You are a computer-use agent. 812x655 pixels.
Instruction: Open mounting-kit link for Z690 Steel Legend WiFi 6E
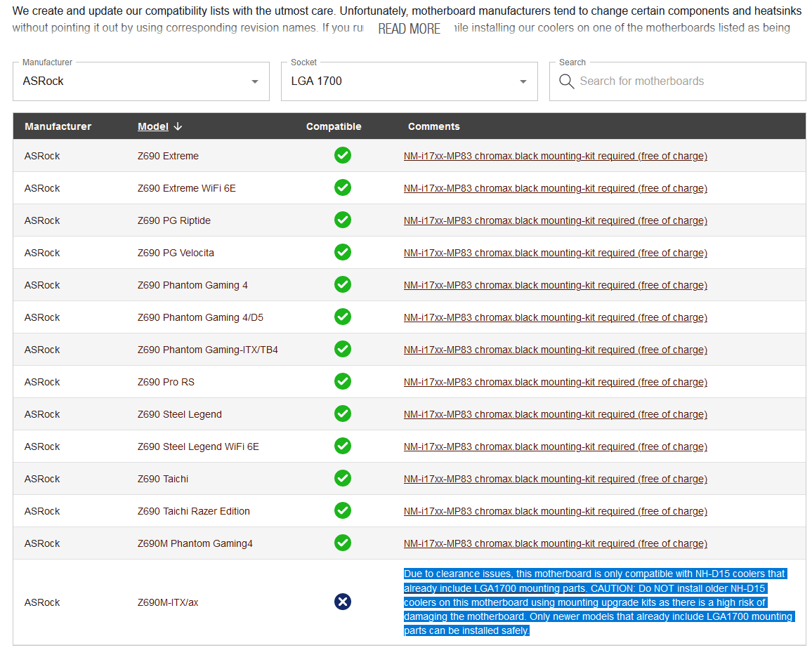tap(555, 446)
